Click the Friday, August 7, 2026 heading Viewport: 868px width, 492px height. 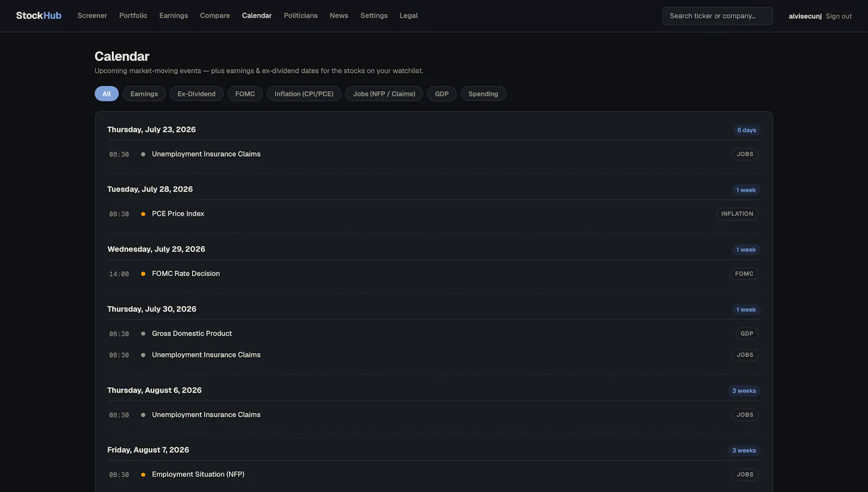click(x=148, y=450)
